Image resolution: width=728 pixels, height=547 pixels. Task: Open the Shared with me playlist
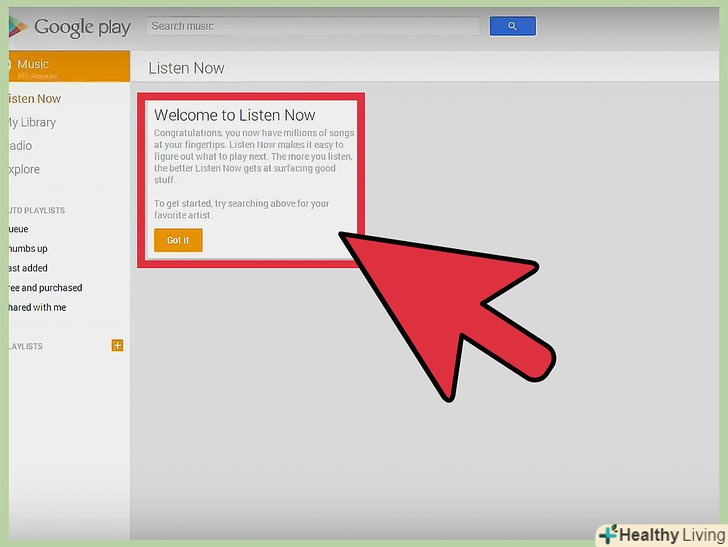[x=37, y=307]
